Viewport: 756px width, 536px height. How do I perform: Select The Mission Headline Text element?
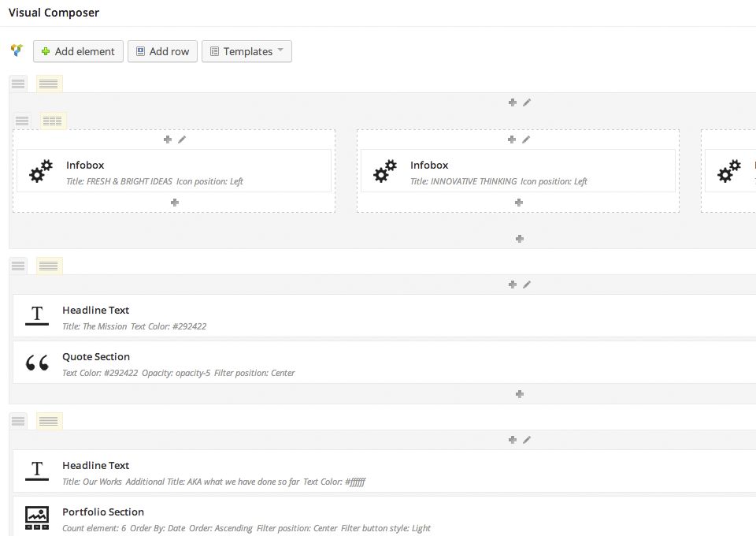[384, 315]
